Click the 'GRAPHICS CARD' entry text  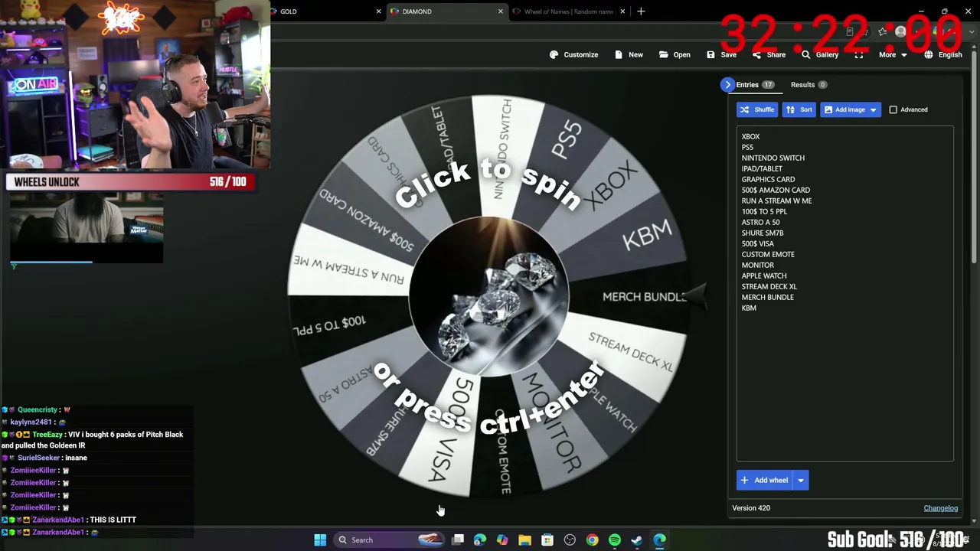click(768, 179)
